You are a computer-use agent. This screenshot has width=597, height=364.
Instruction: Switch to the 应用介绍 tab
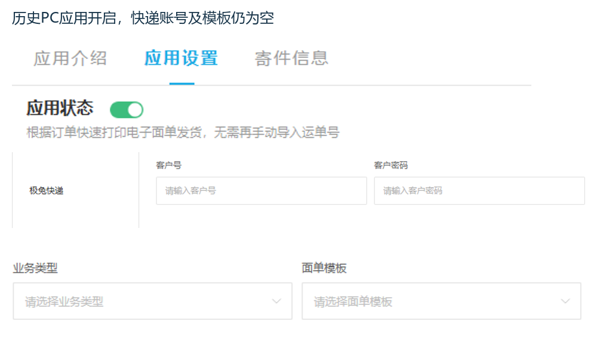[x=70, y=58]
